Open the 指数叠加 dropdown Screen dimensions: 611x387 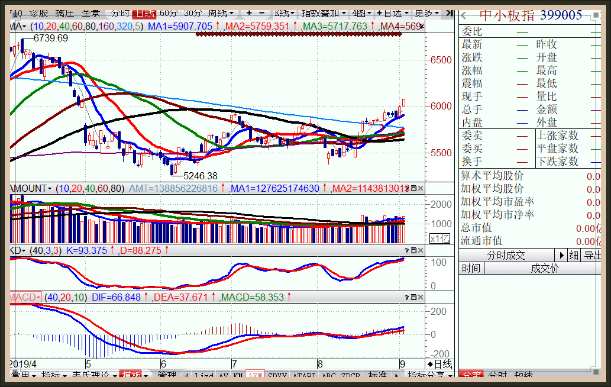pyautogui.click(x=323, y=14)
